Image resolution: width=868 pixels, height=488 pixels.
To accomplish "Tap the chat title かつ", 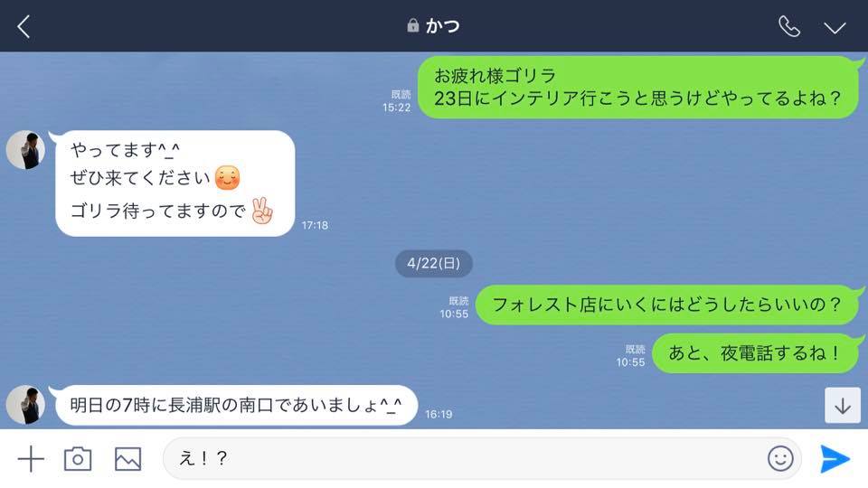I will pyautogui.click(x=443, y=25).
